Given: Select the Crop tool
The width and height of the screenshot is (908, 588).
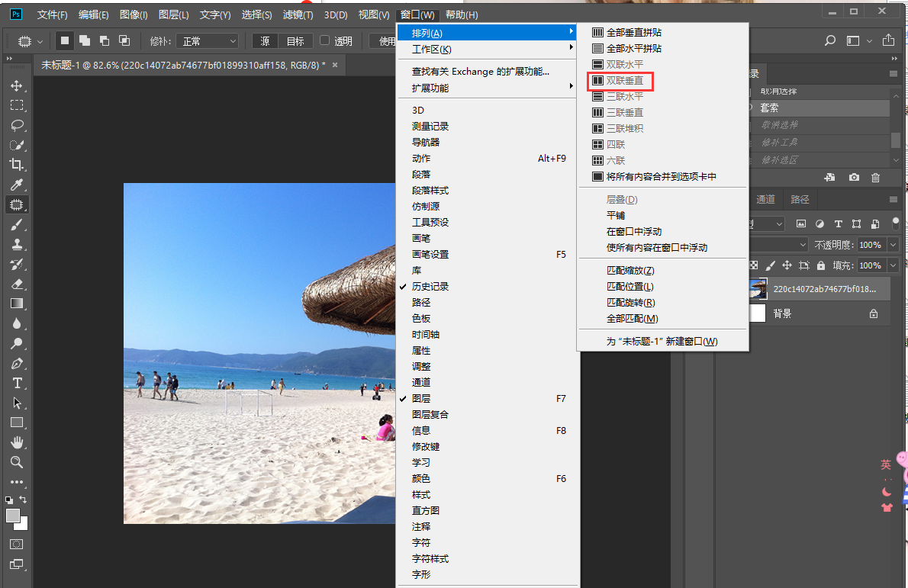Looking at the screenshot, I should pos(17,165).
